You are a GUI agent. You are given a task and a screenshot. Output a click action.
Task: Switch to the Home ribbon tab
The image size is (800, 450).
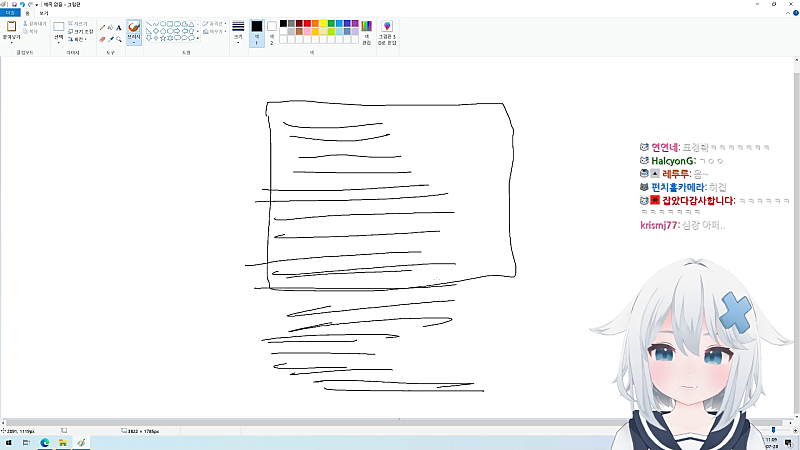pos(28,13)
